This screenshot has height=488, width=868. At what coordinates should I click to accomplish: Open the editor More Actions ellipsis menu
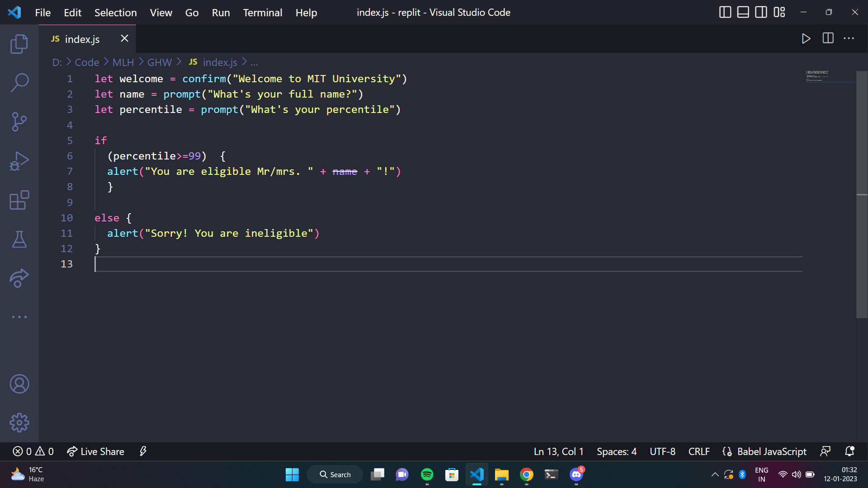click(849, 38)
